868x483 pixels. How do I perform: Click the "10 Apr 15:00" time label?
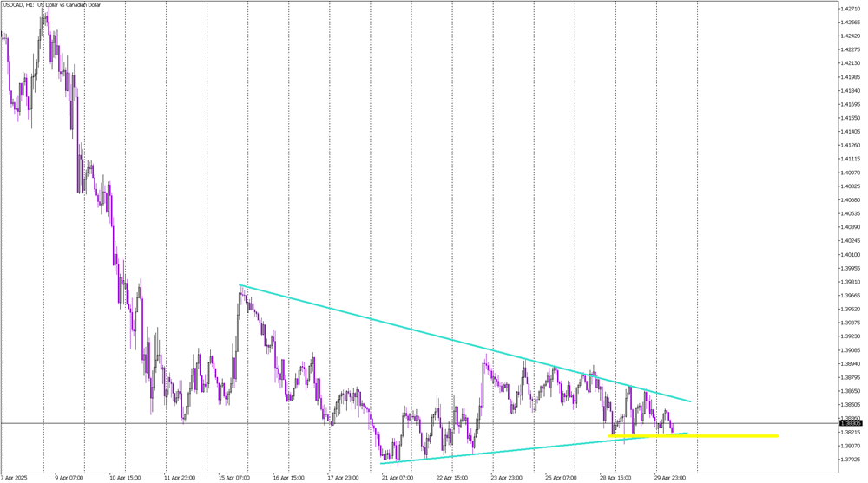(x=125, y=478)
